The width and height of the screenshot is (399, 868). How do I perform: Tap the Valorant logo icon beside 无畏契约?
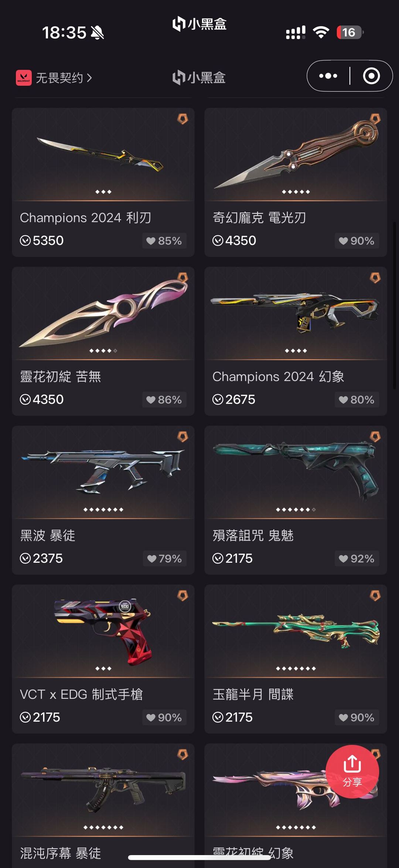tap(24, 78)
